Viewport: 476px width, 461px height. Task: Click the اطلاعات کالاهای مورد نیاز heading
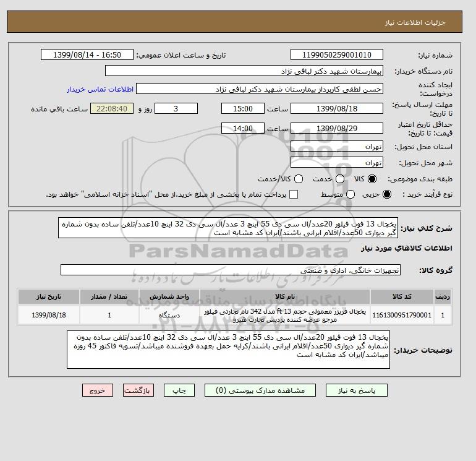point(407,248)
